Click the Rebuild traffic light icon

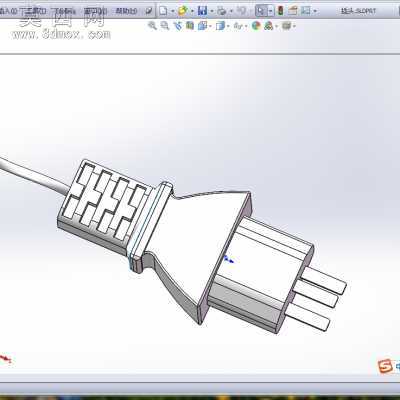point(281,11)
